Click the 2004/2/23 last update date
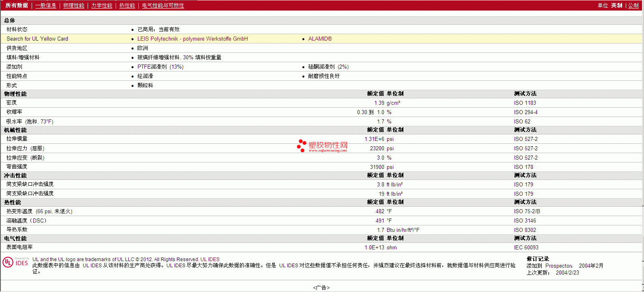This screenshot has height=292, width=644. pos(567,273)
